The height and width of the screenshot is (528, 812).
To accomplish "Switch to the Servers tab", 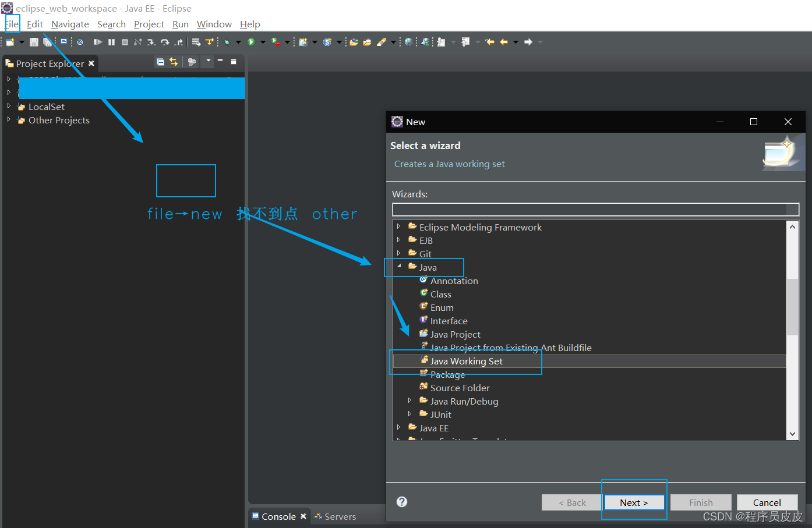I will [x=340, y=516].
